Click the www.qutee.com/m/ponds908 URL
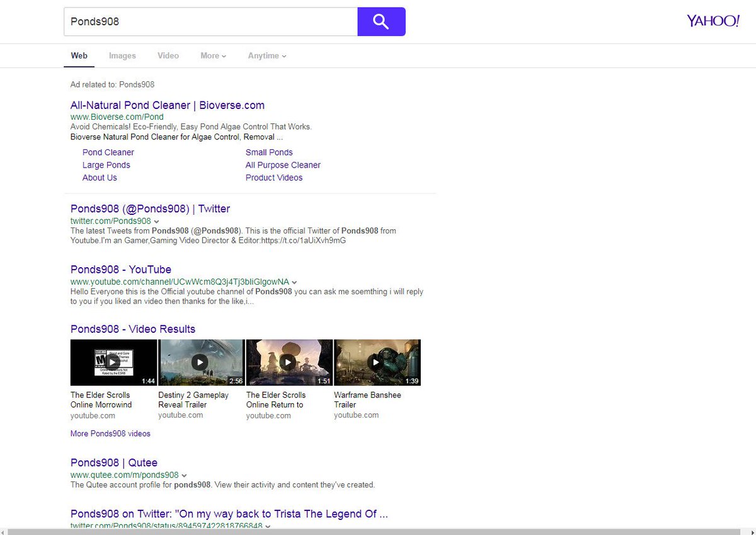Viewport: 756px width, 535px height. pos(125,475)
